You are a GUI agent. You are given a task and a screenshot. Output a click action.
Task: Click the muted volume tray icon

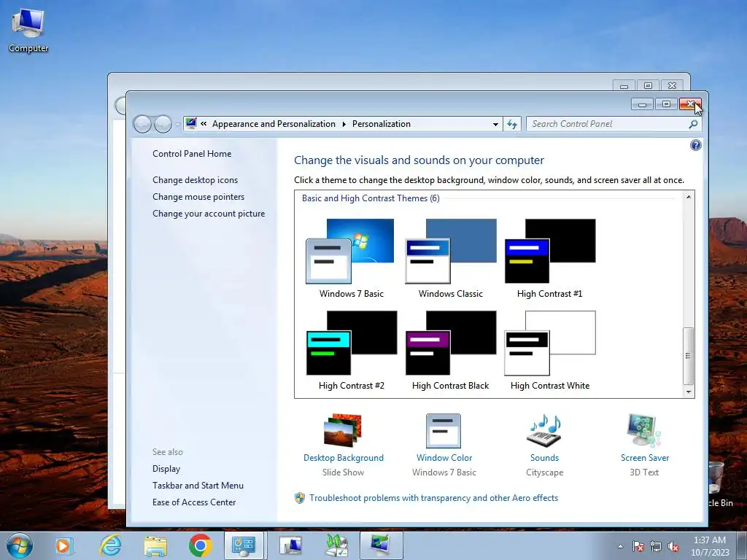point(673,546)
